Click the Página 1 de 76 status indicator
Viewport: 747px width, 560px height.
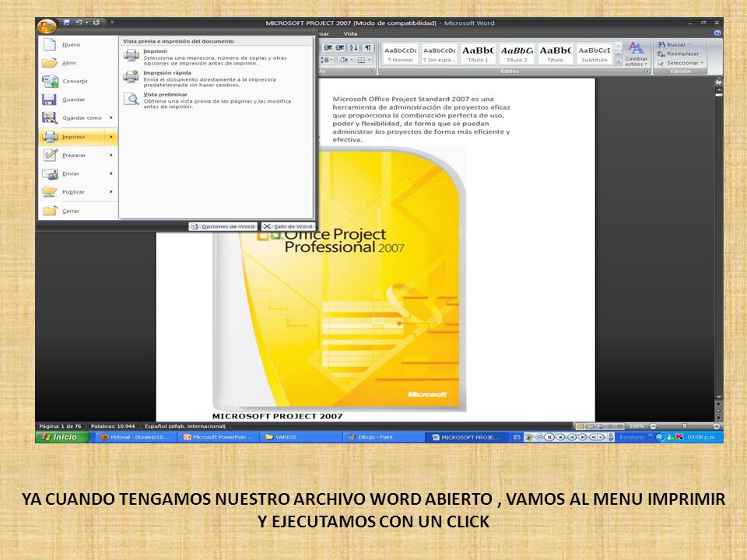[61, 426]
